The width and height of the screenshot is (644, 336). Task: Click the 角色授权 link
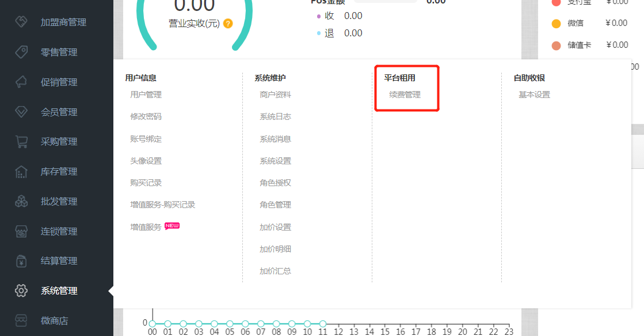(x=275, y=183)
